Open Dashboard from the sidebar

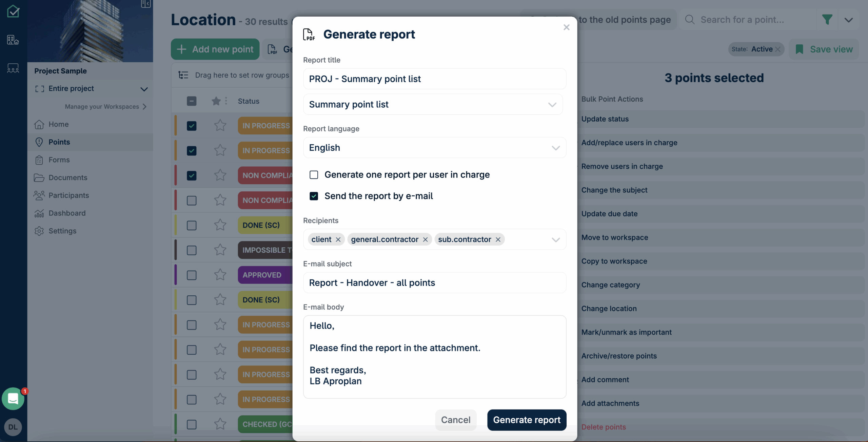[67, 213]
